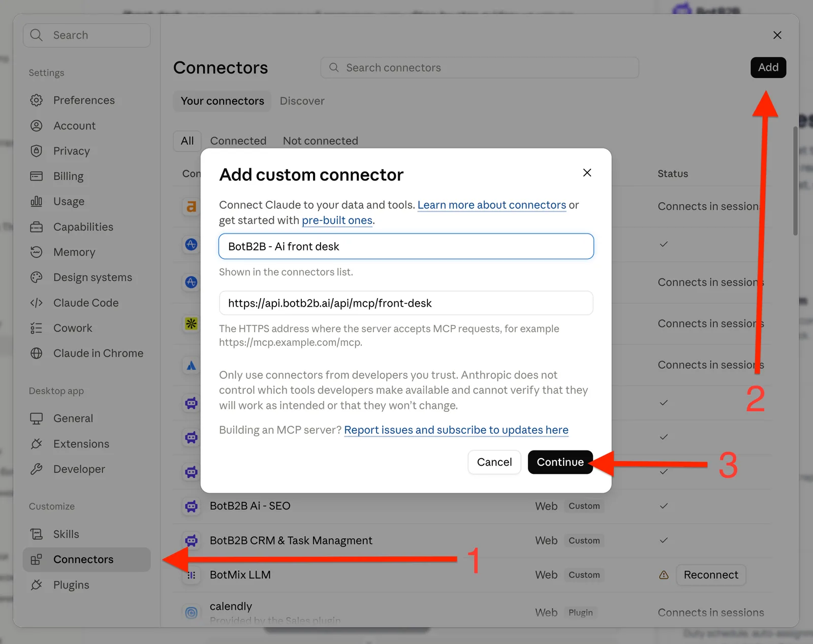Click the BotMix LLM connector icon
Screen dimensions: 813x644
(191, 575)
